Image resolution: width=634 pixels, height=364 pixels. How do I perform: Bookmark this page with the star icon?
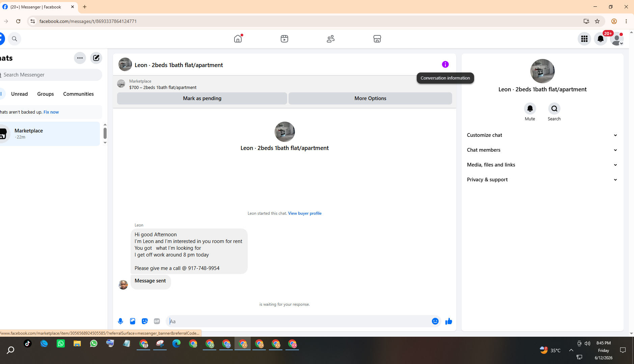pos(597,21)
